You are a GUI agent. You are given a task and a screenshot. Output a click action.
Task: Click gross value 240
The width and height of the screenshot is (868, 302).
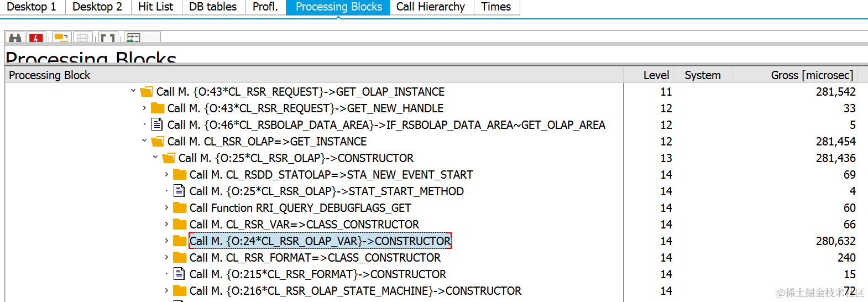tap(846, 258)
